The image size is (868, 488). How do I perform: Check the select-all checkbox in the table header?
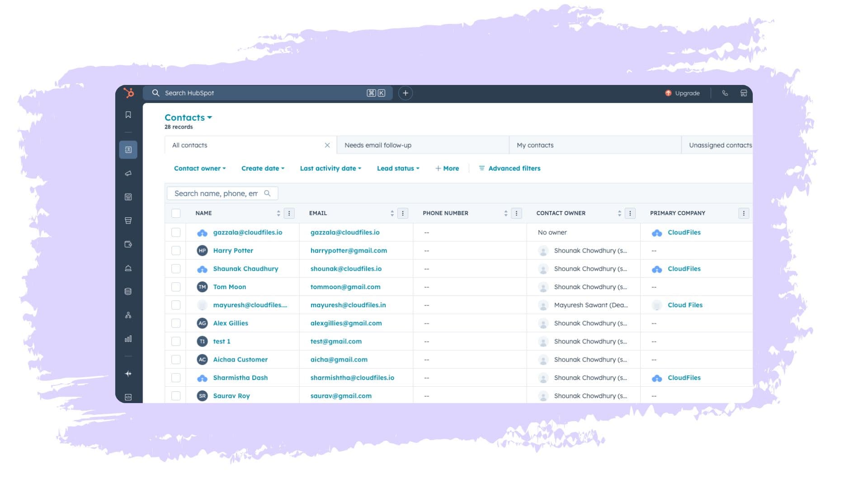point(176,213)
